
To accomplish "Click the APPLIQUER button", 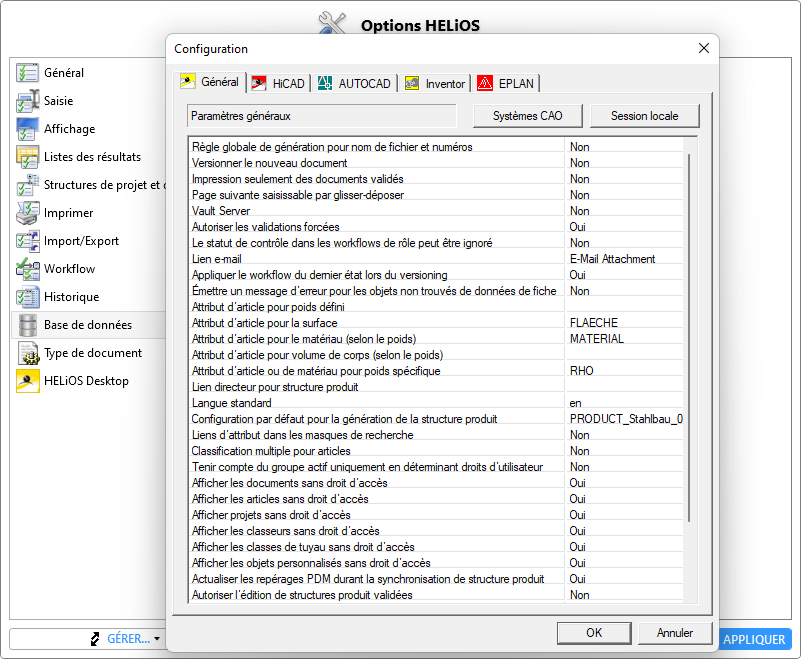I will tap(755, 640).
